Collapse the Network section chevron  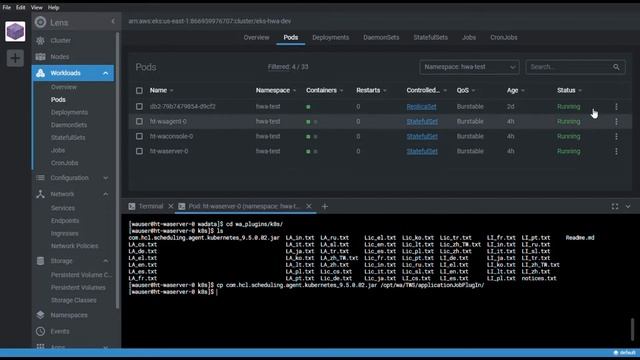click(x=106, y=194)
